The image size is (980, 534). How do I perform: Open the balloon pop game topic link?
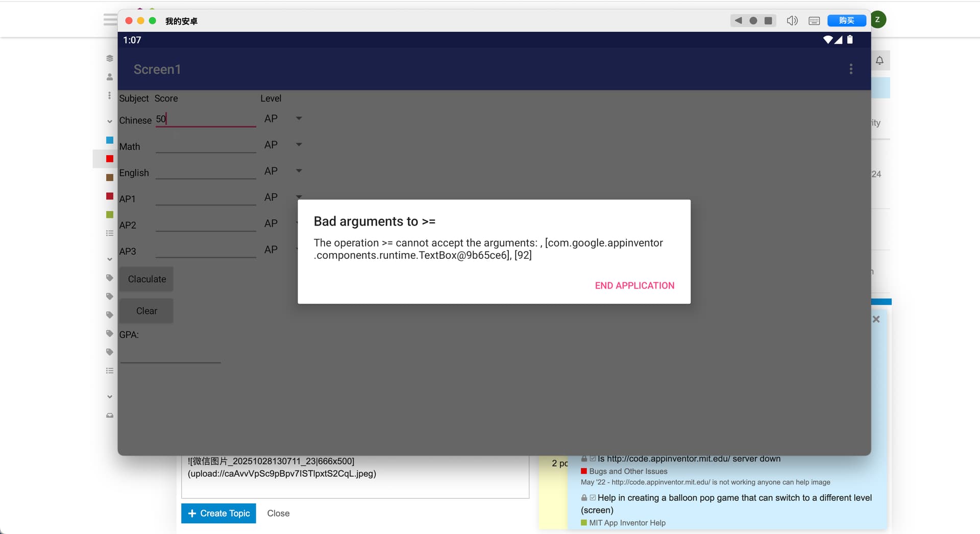[726, 504]
